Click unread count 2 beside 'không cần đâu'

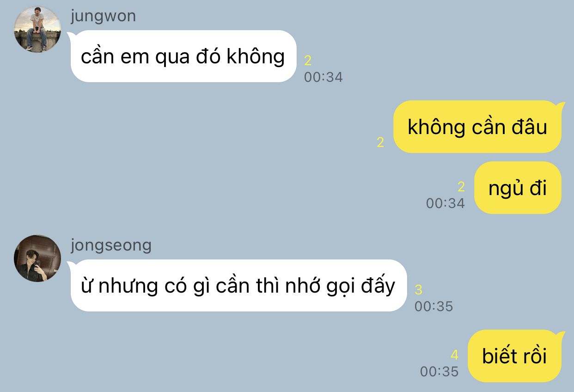coord(380,142)
